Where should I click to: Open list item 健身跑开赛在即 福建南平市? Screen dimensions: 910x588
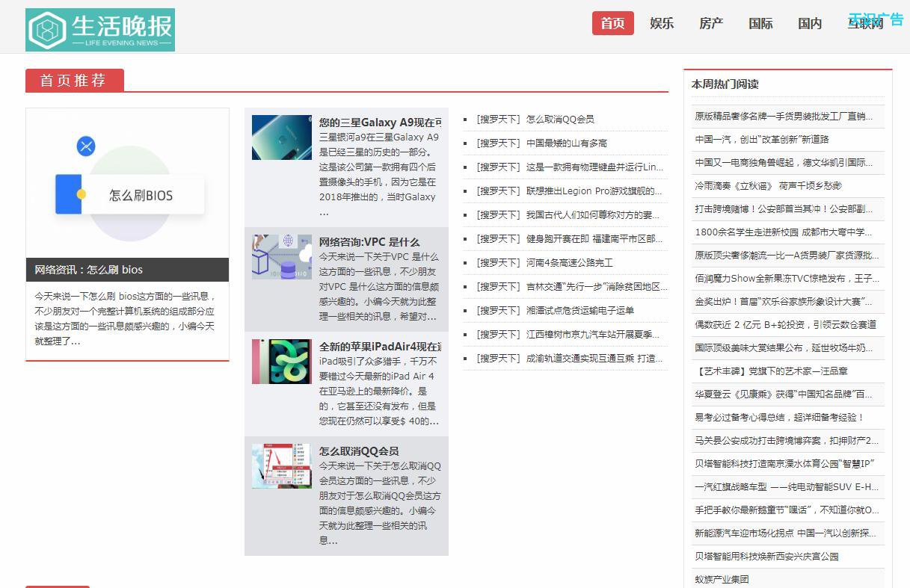coord(594,238)
